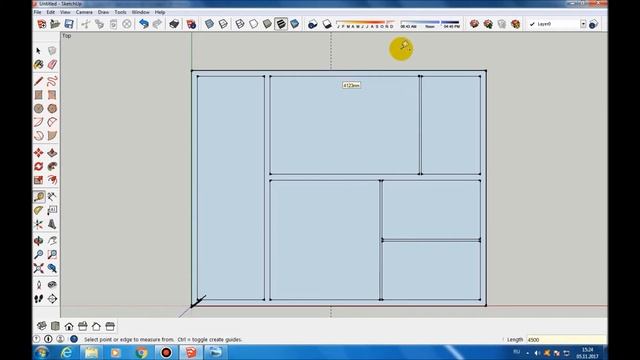
Task: Activate the Move tool
Action: pos(38,153)
